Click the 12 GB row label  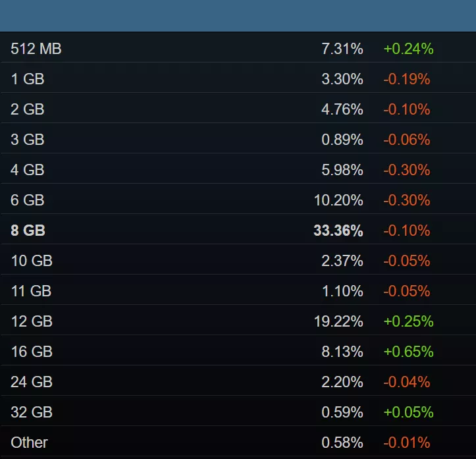(x=32, y=321)
